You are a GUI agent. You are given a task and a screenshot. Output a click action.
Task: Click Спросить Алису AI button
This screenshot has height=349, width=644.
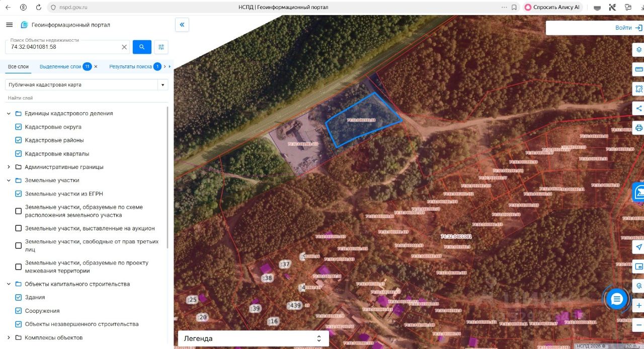pyautogui.click(x=552, y=8)
